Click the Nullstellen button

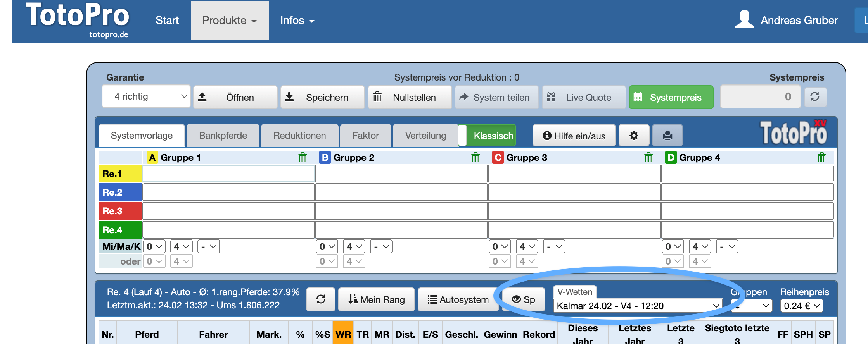pyautogui.click(x=410, y=97)
